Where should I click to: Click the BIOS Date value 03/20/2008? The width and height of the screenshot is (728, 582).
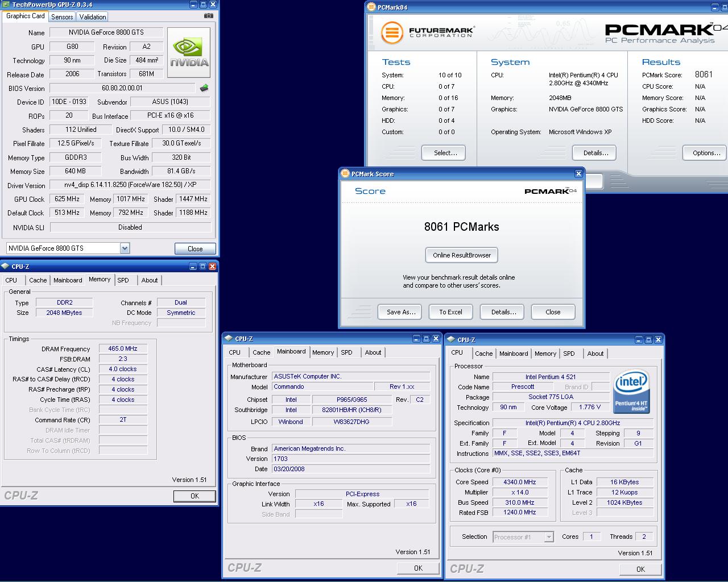[351, 469]
